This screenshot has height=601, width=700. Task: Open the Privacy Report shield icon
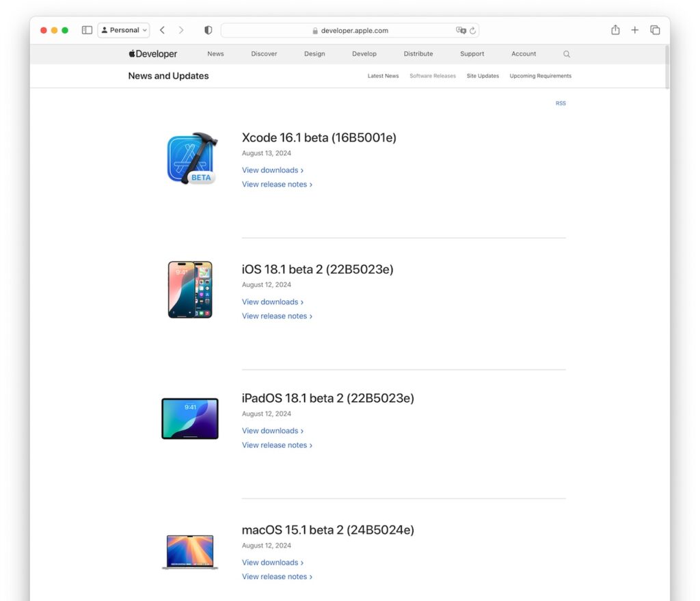tap(208, 29)
